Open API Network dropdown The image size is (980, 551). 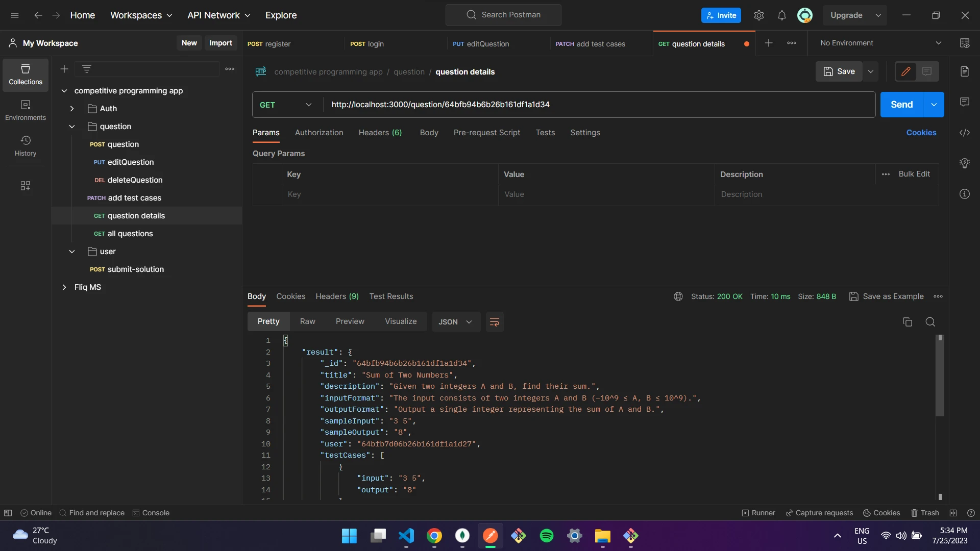tap(219, 15)
